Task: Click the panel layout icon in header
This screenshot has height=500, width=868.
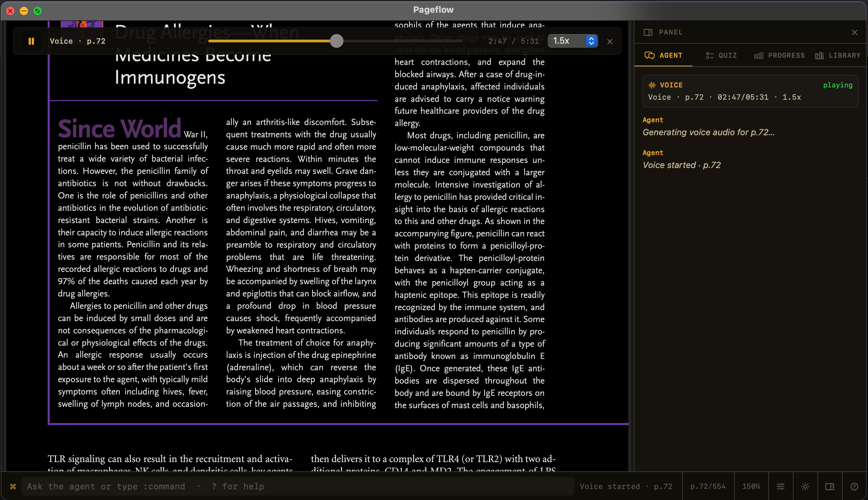Action: tap(648, 32)
